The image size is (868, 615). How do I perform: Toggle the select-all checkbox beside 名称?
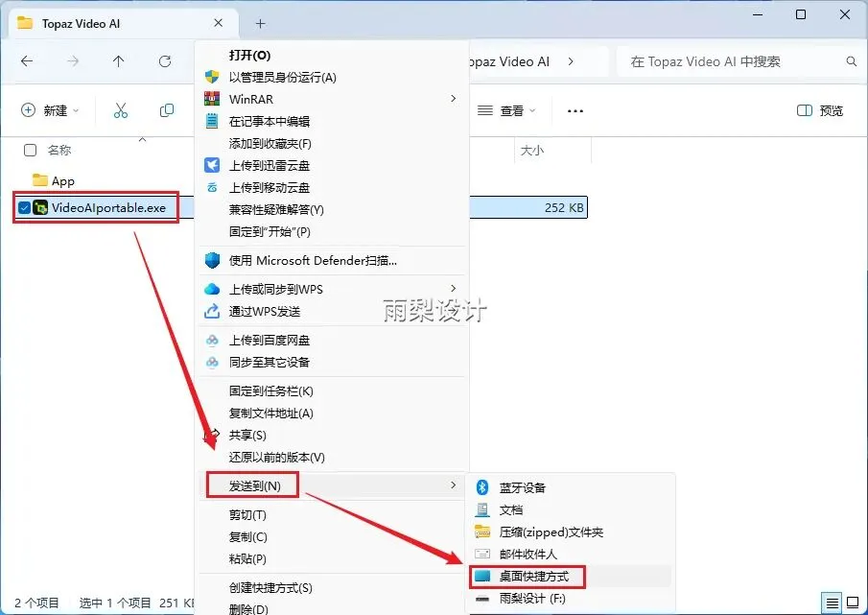31,150
